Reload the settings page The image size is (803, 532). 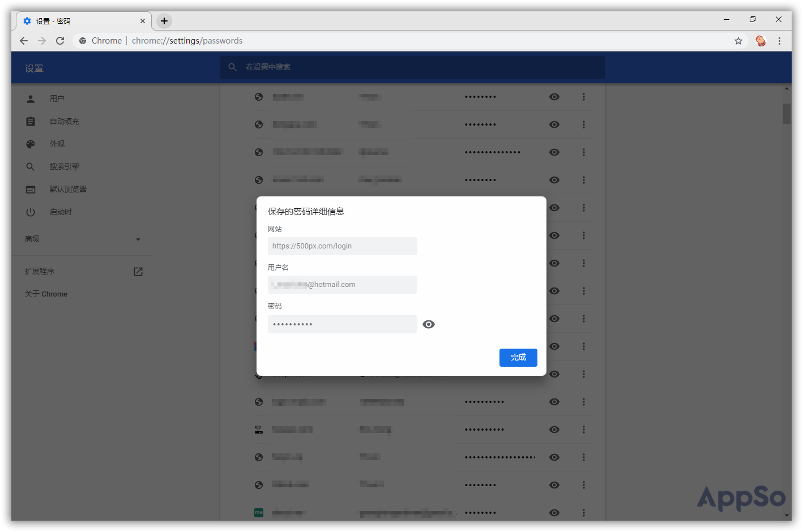point(60,41)
